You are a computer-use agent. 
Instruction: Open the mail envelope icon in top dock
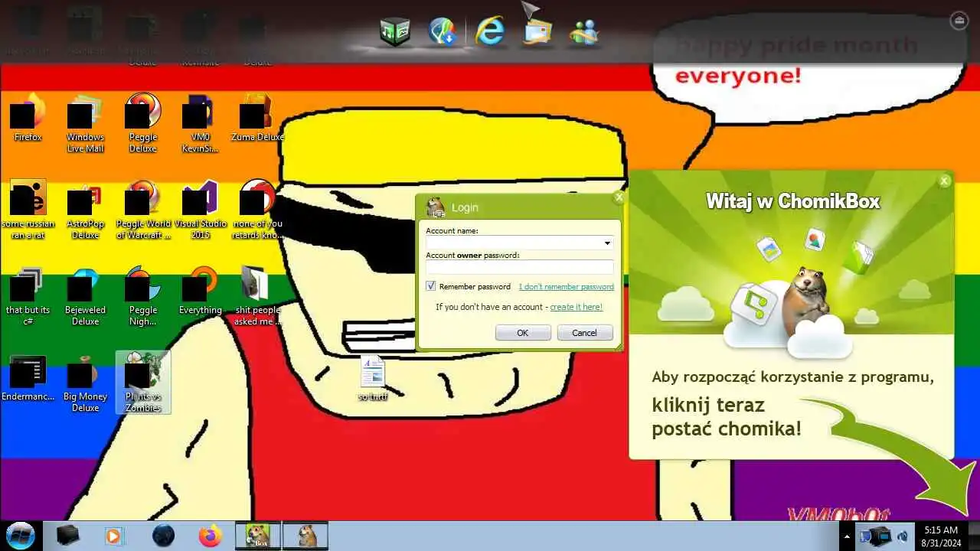(x=537, y=31)
